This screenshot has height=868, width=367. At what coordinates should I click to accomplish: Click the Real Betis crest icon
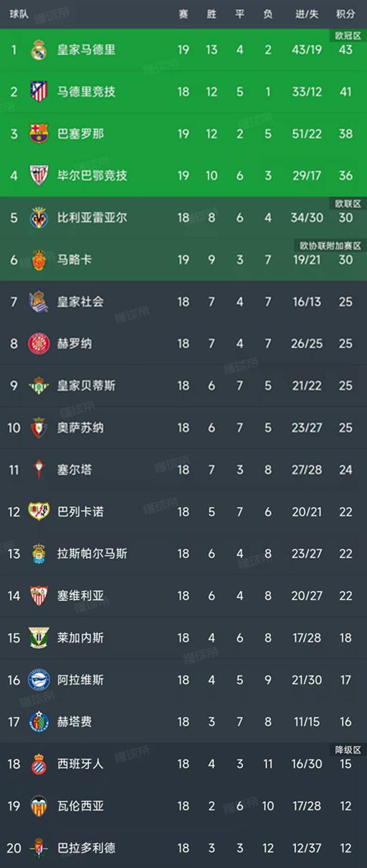tap(38, 386)
